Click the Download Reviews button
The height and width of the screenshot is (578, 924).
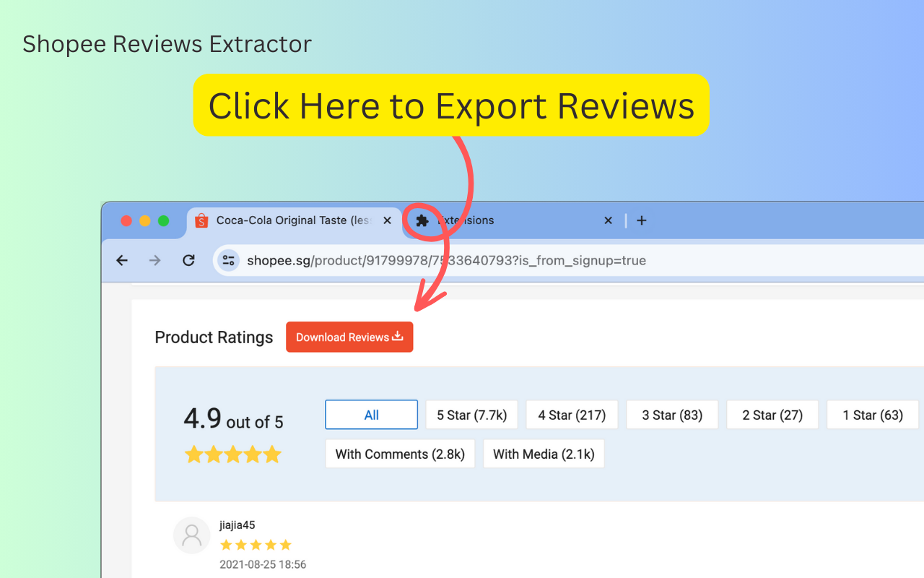pyautogui.click(x=349, y=337)
